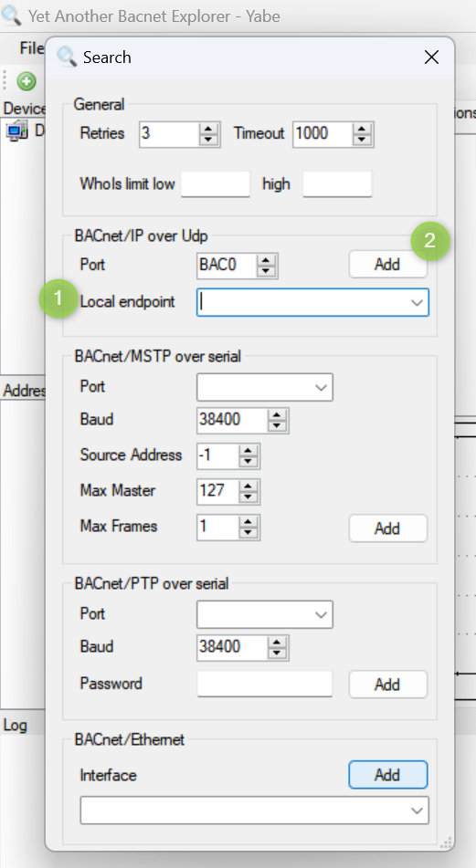Increase the Source Address value
Viewport: 476px width, 868px height.
click(249, 451)
